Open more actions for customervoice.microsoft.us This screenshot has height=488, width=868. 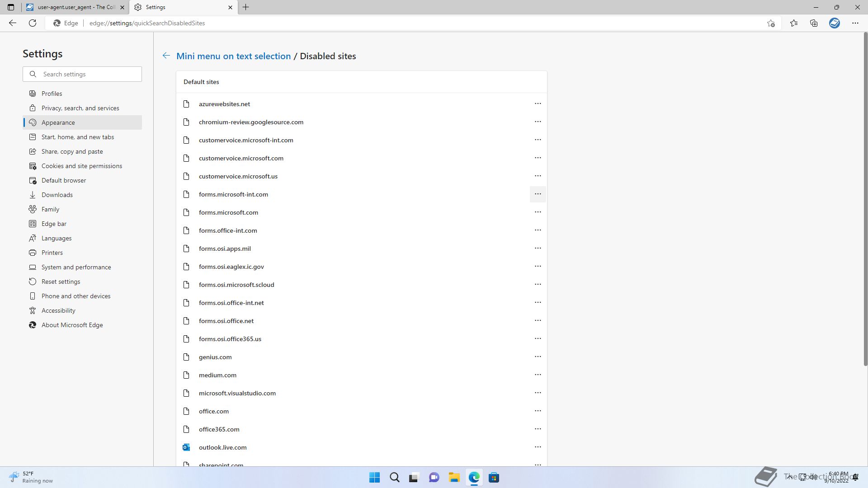(538, 176)
